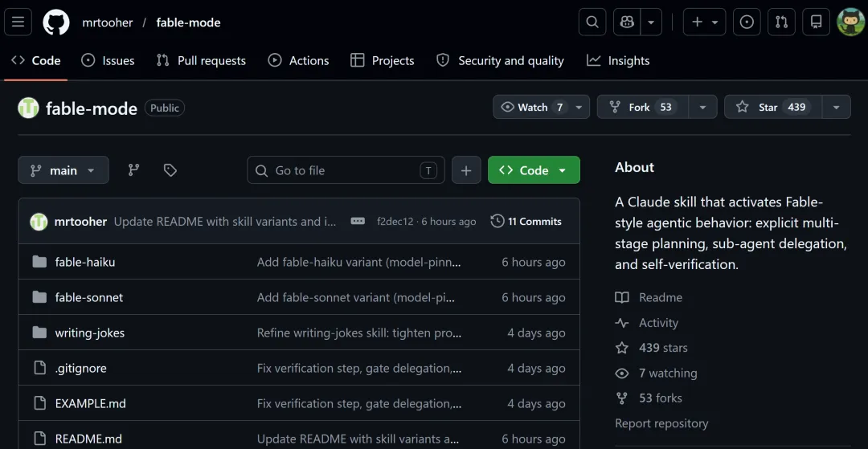Open the notifications inbox icon

pos(816,22)
